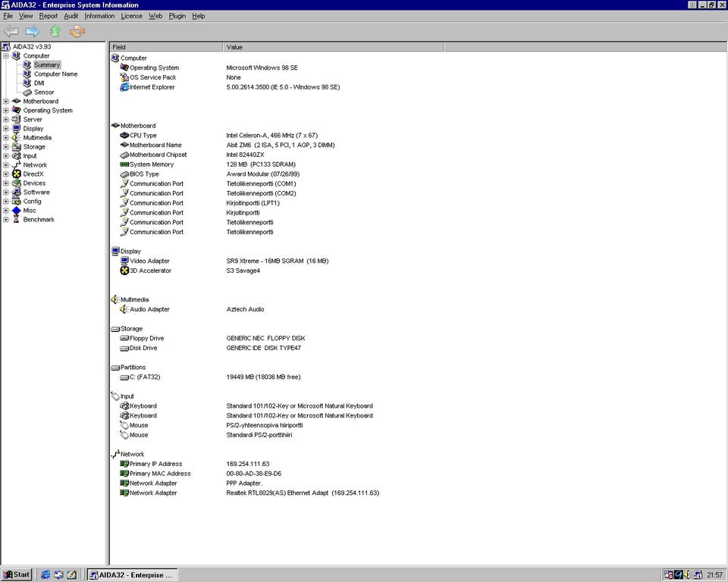Click the volume icon in system tray

pyautogui.click(x=688, y=574)
